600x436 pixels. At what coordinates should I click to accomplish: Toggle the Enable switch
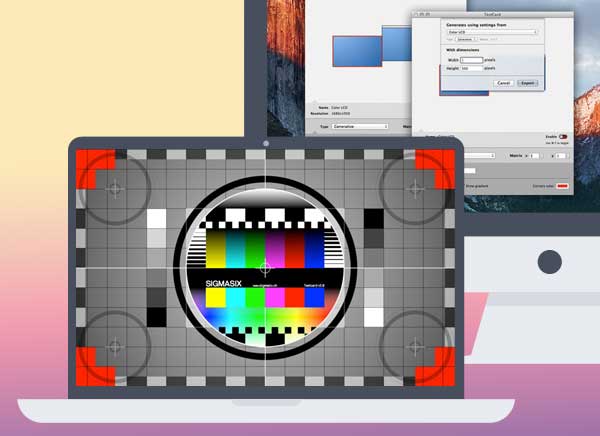564,136
